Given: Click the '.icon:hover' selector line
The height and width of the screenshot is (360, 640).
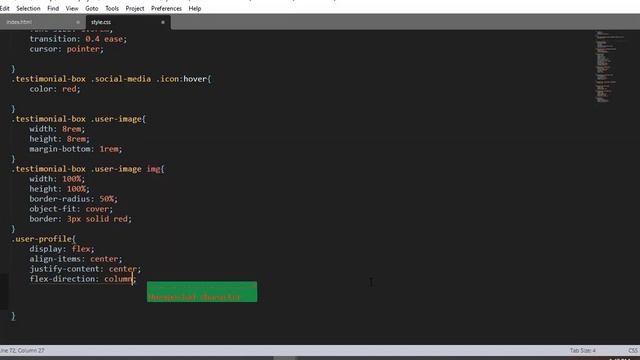Looking at the screenshot, I should 111,79.
